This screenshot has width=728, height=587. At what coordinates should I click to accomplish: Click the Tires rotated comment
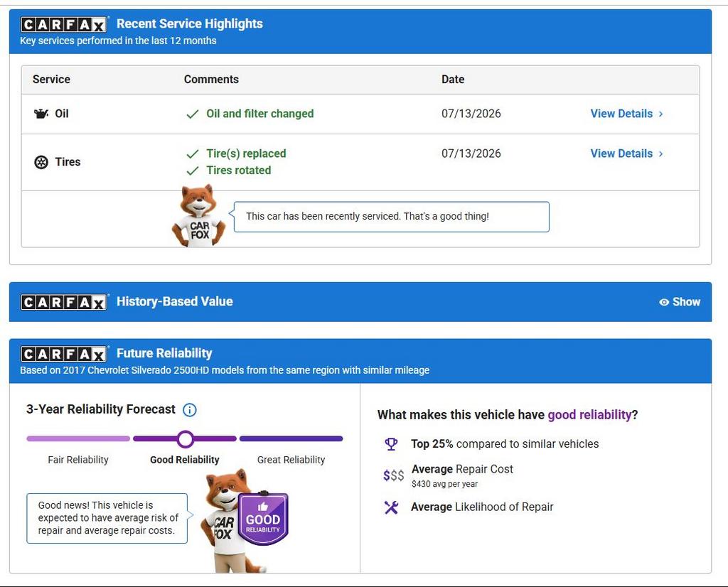(x=239, y=171)
